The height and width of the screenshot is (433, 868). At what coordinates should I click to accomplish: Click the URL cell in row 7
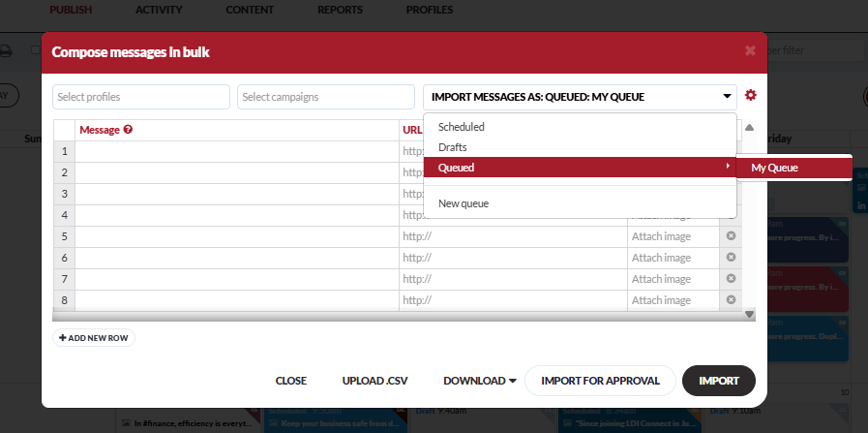point(513,279)
